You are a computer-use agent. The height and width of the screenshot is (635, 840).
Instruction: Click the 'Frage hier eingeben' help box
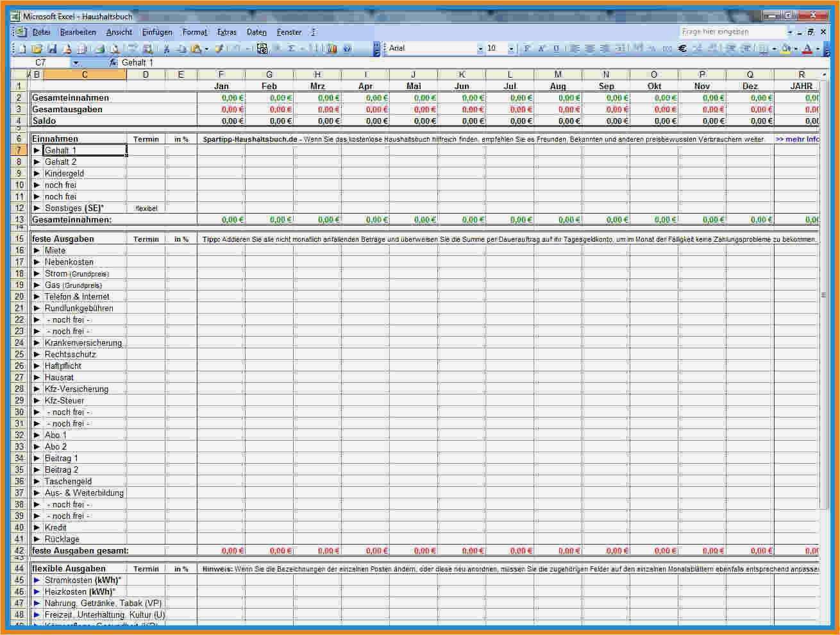(733, 31)
